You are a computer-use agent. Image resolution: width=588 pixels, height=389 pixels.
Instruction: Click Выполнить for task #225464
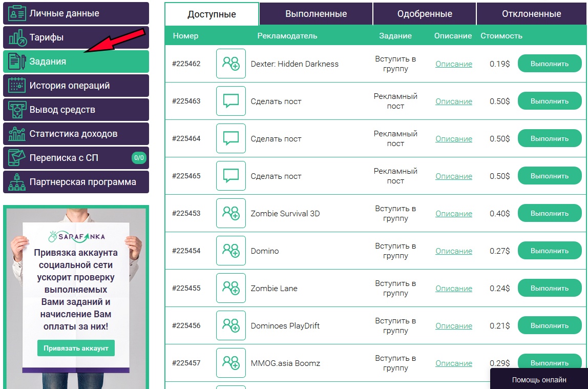(550, 138)
